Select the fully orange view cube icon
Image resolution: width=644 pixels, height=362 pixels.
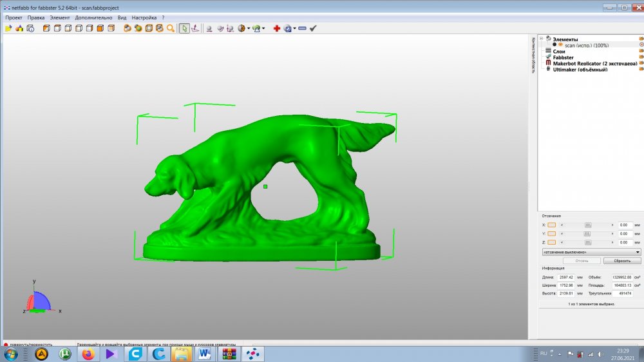pos(100,28)
